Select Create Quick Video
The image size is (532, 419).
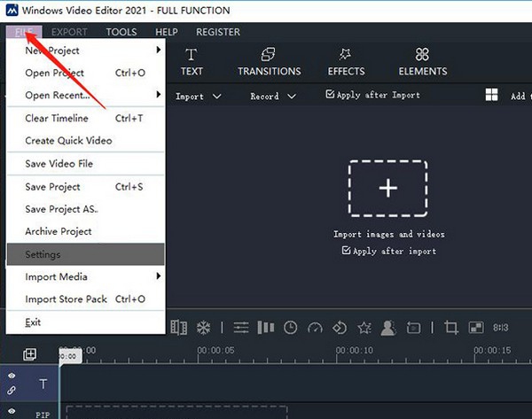tap(86, 140)
